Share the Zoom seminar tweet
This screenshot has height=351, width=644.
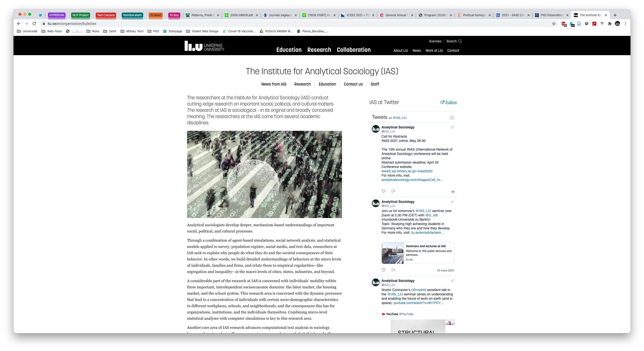[393, 270]
